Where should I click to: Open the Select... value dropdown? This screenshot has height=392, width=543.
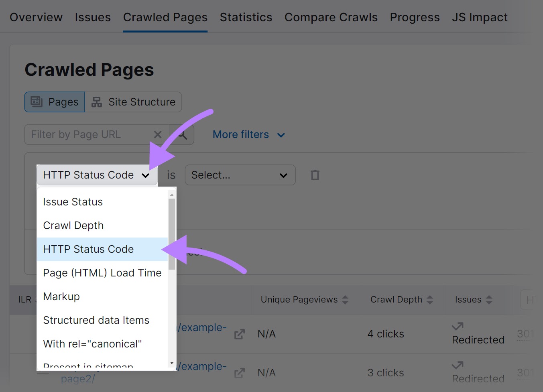[x=240, y=175]
